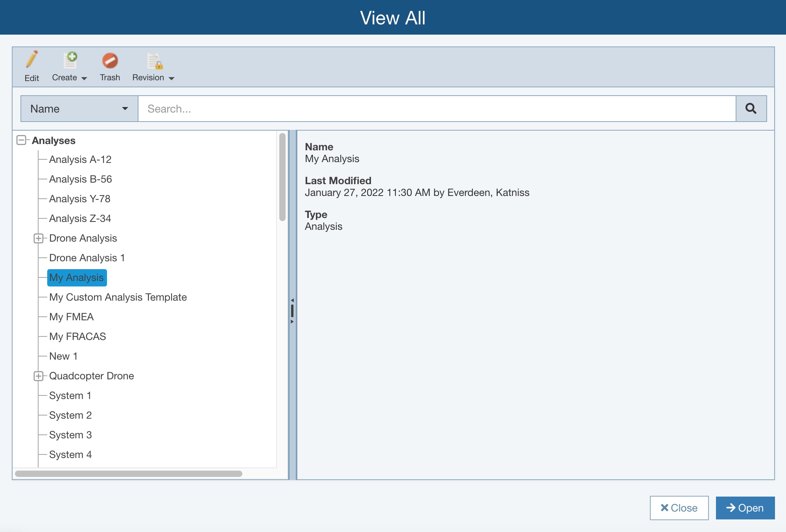
Task: Click the Edit pencil icon
Action: pyautogui.click(x=32, y=60)
